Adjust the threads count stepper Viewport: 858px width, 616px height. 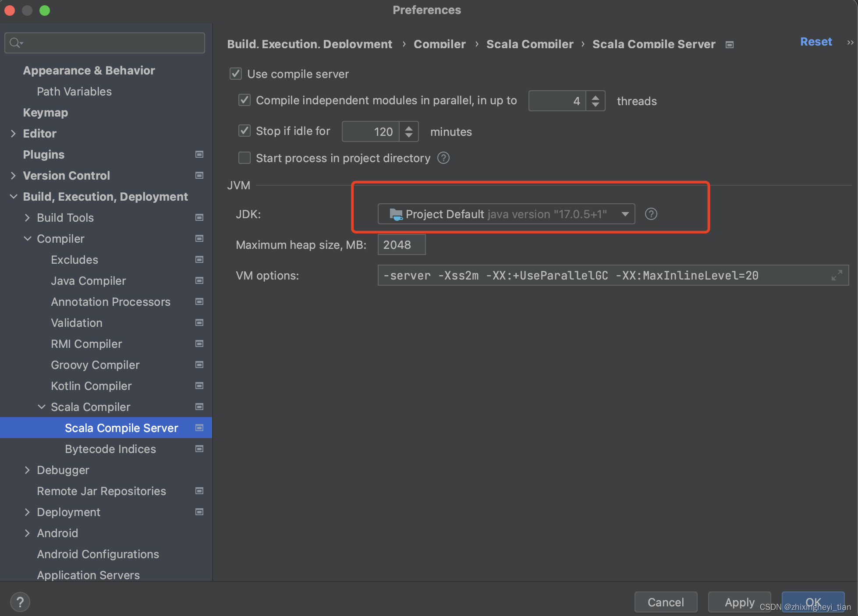point(596,101)
